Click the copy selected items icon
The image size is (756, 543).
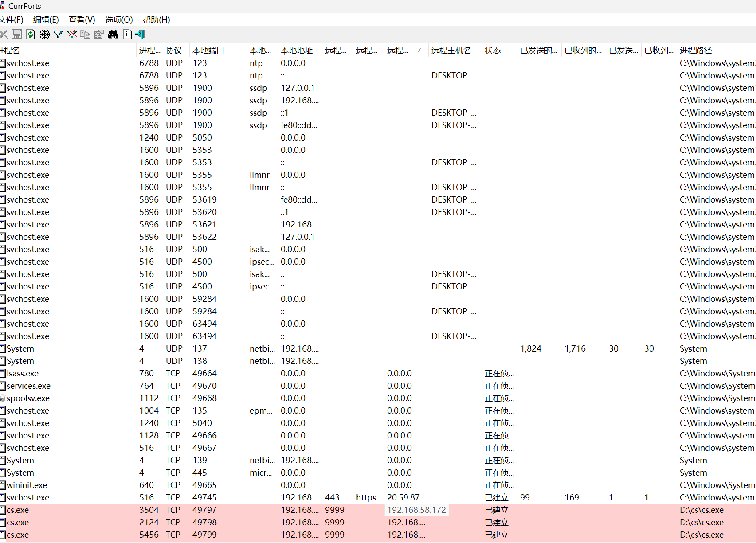(x=86, y=34)
